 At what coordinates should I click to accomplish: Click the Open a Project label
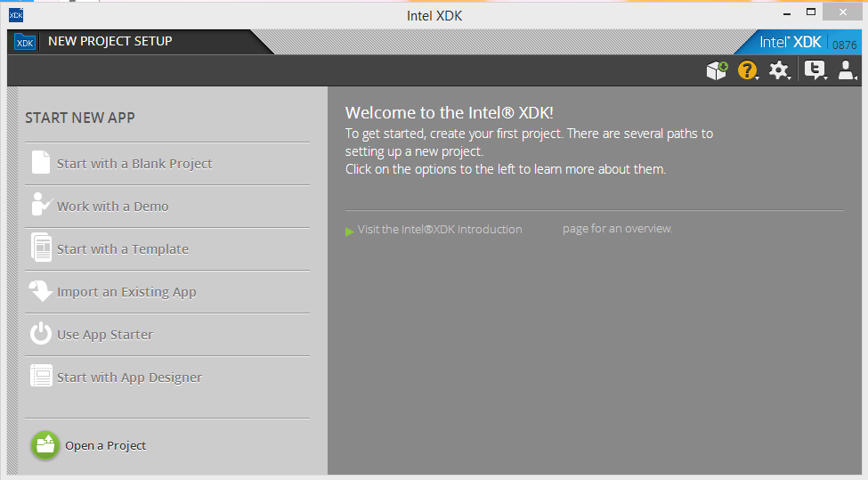click(x=106, y=445)
